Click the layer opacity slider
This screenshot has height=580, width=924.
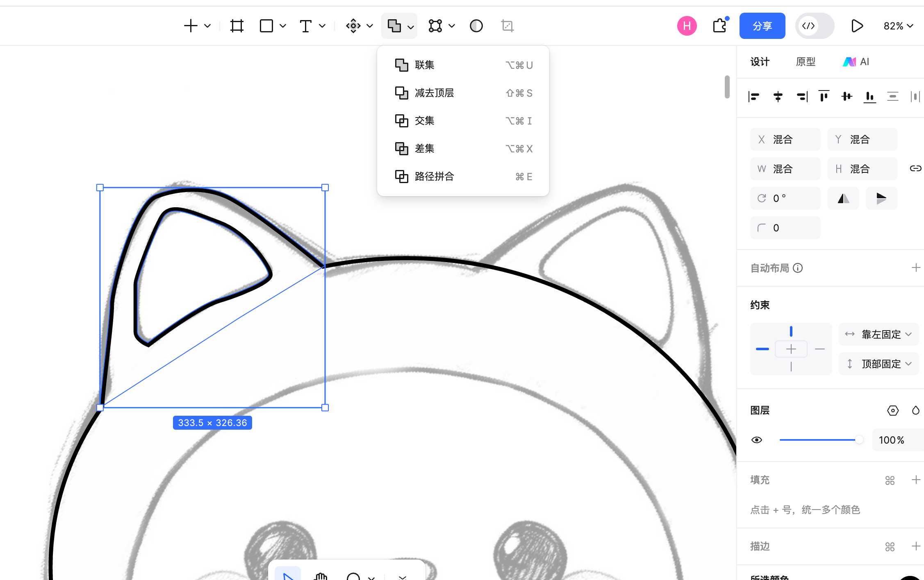[x=819, y=440]
